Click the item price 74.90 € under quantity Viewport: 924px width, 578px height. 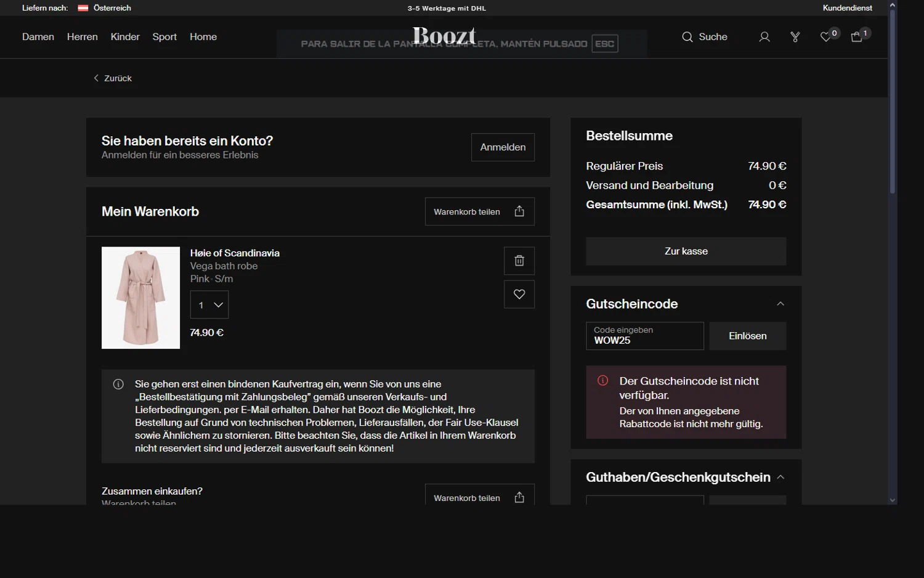tap(207, 333)
